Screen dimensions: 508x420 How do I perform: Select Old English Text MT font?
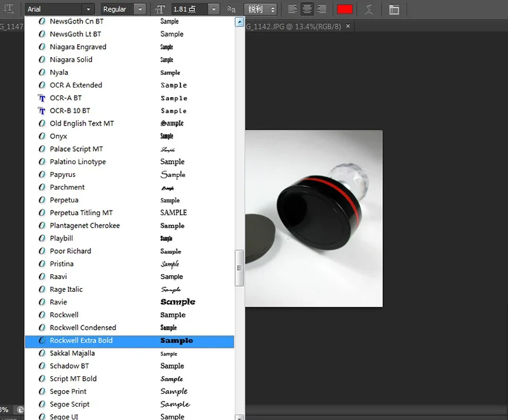coord(130,123)
